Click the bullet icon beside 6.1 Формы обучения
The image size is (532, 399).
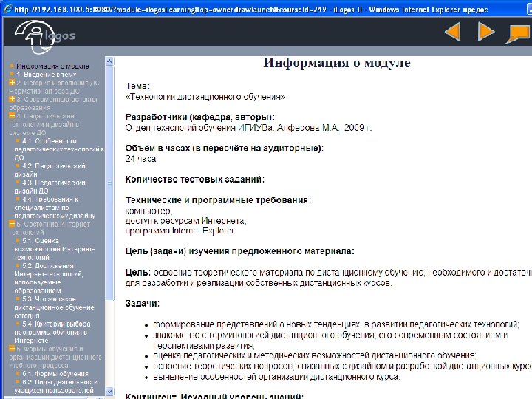pos(18,373)
